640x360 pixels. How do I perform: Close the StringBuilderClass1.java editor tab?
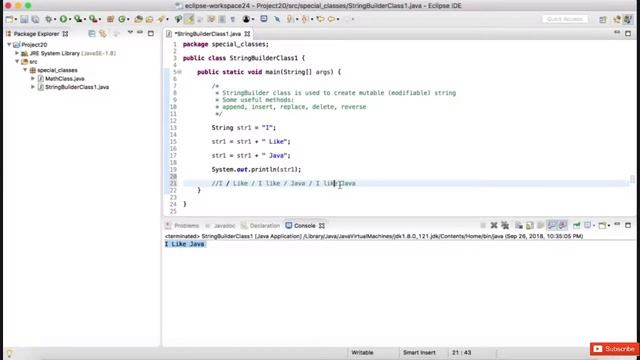point(247,34)
